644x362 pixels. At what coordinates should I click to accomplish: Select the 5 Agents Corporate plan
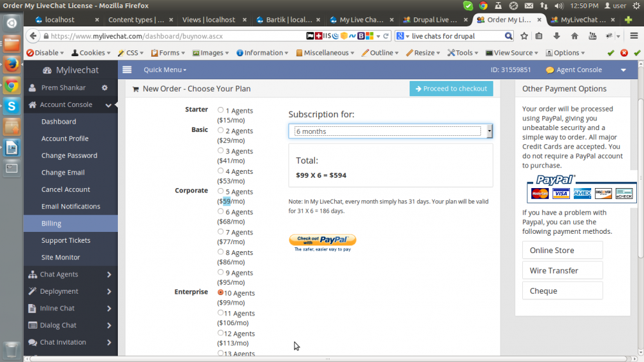tap(221, 191)
